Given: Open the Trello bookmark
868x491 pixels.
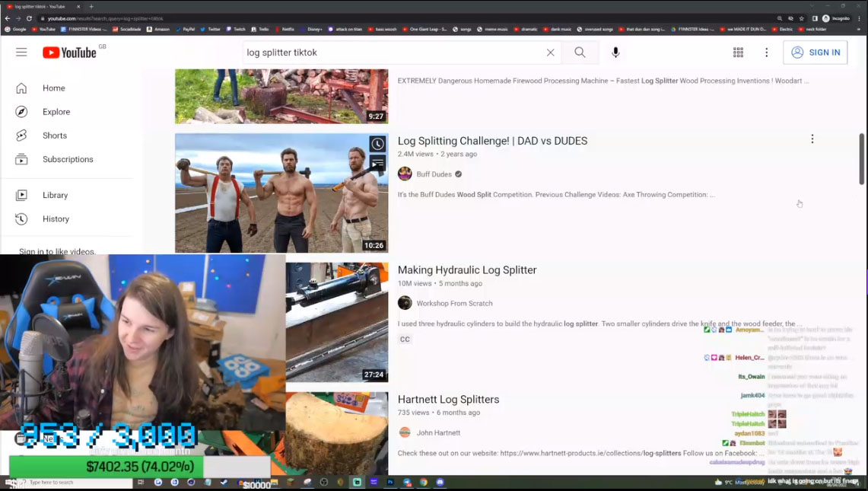Looking at the screenshot, I should (x=260, y=29).
